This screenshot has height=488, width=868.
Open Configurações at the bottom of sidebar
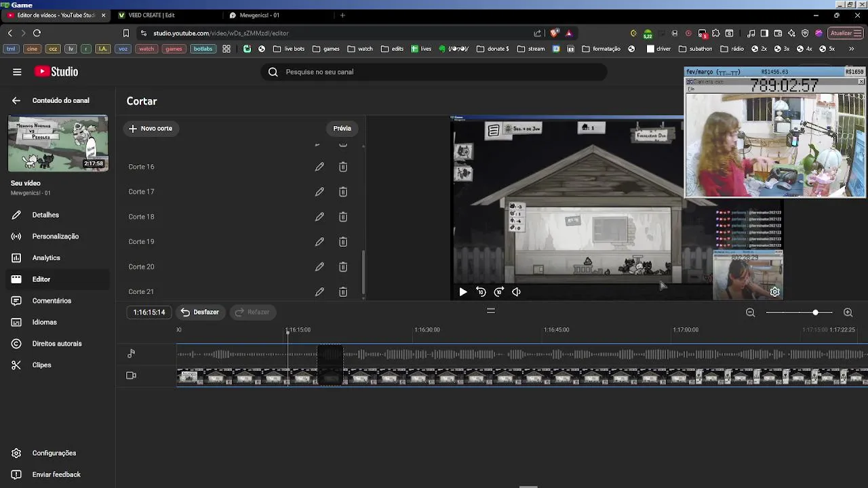tap(58, 453)
